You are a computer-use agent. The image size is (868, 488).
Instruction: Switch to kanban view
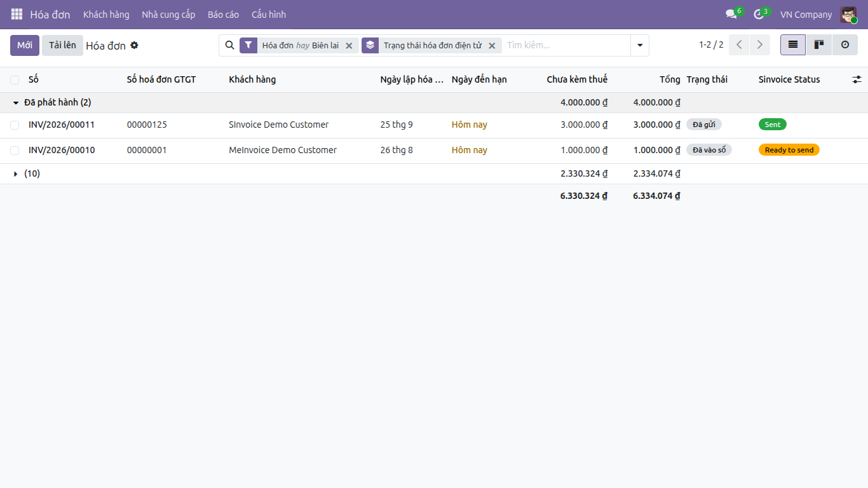coord(819,44)
